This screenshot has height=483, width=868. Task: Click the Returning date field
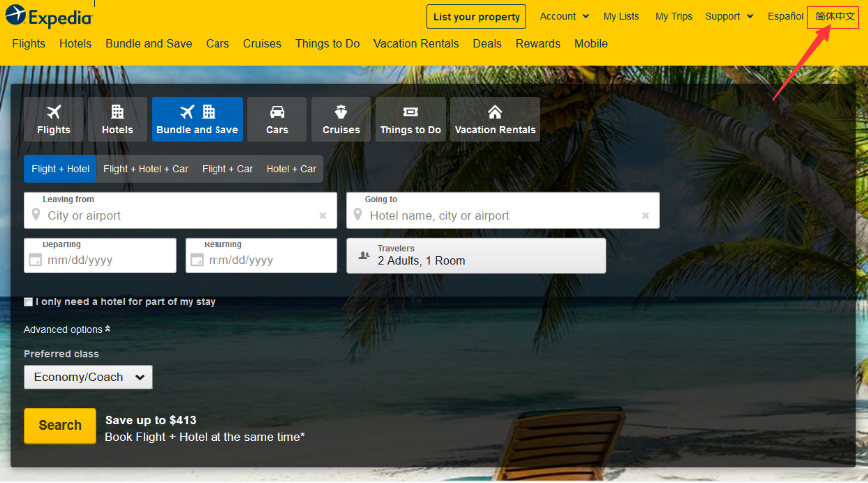(x=260, y=255)
